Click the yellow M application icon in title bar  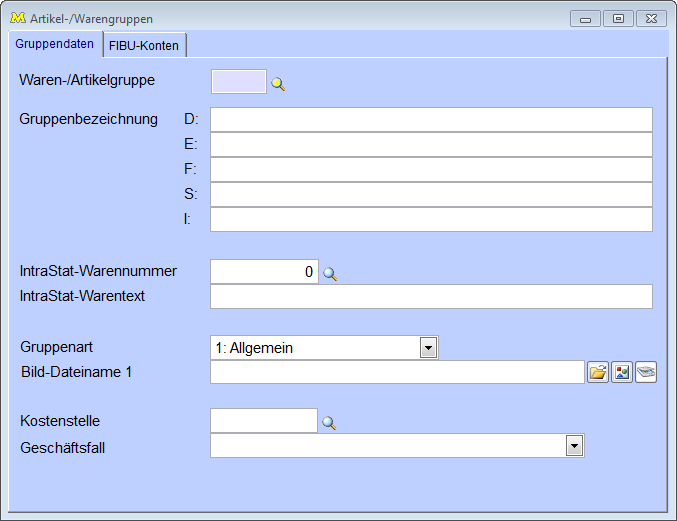point(16,18)
